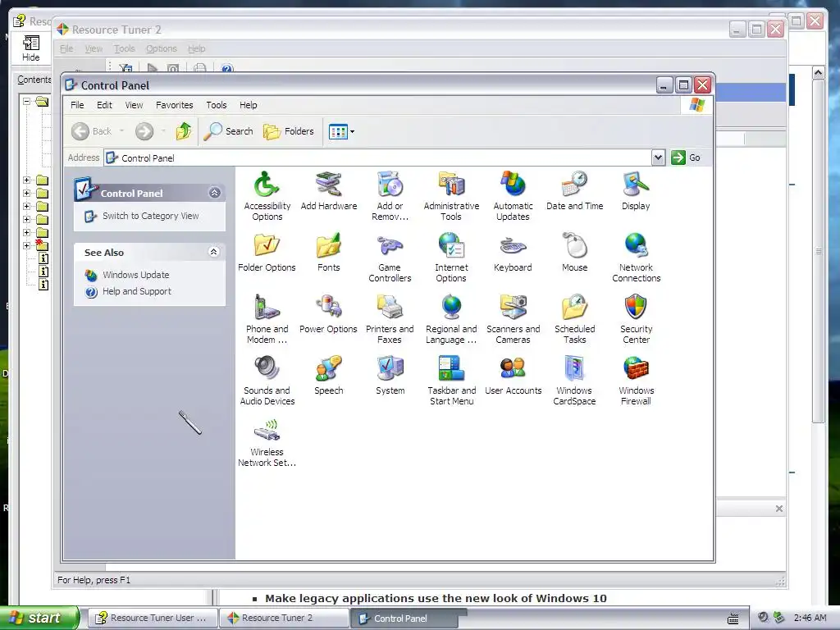Click the Hide button in help window
The image size is (840, 630).
pos(30,48)
